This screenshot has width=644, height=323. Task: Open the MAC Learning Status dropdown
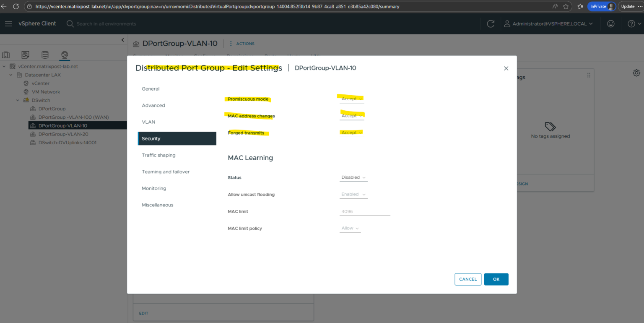pos(353,177)
